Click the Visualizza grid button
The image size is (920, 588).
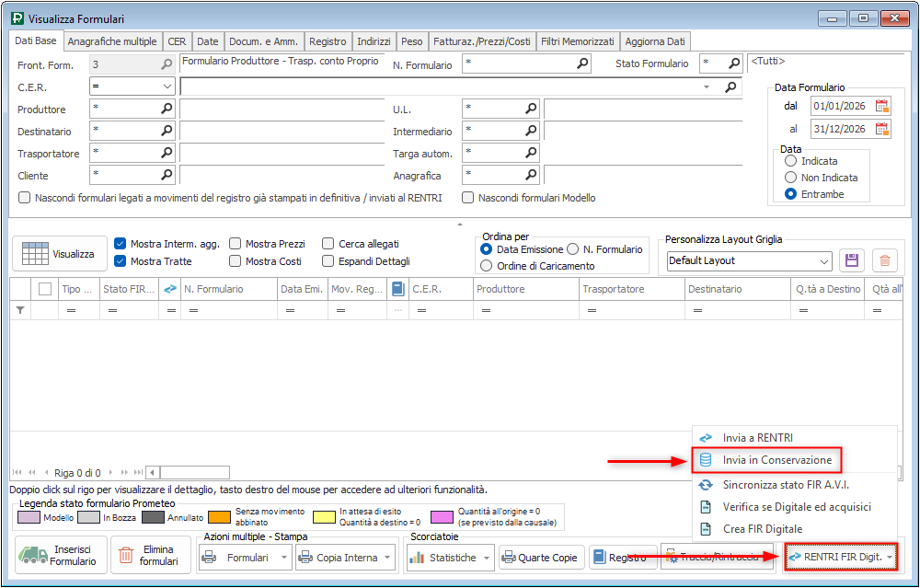pyautogui.click(x=59, y=254)
